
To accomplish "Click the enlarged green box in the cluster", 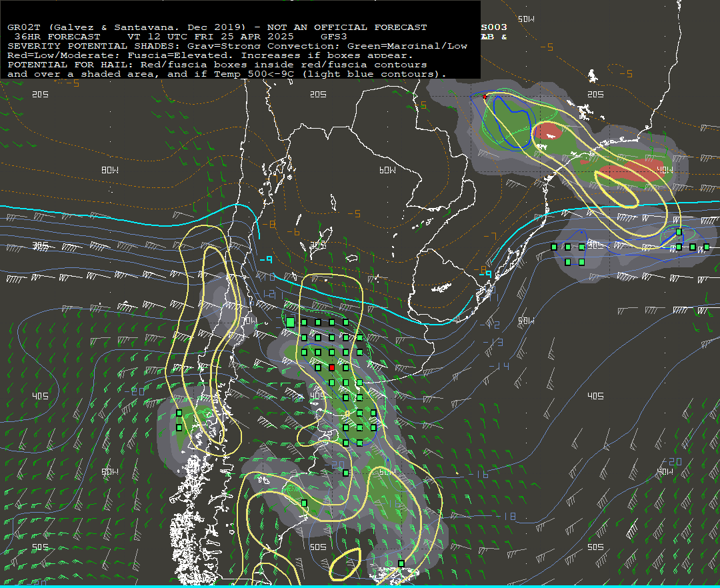I will [x=290, y=322].
